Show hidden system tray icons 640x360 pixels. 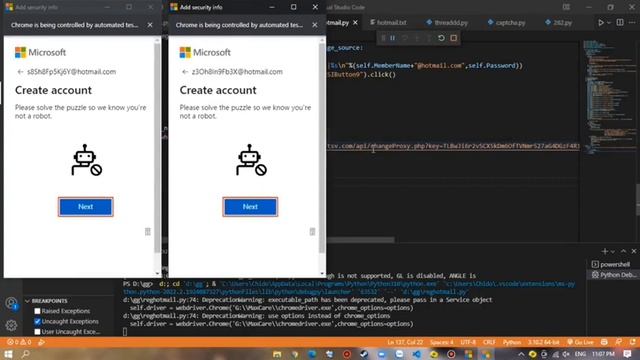tap(521, 354)
